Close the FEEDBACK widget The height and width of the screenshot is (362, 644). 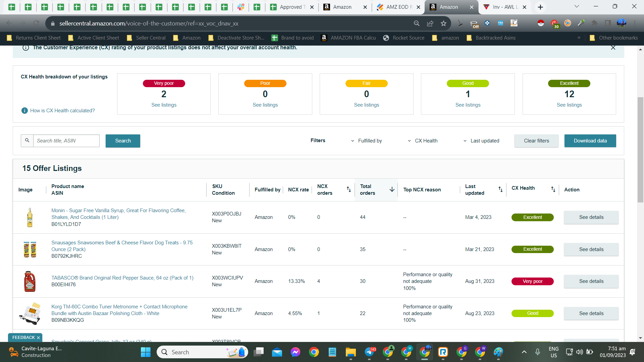point(38,338)
